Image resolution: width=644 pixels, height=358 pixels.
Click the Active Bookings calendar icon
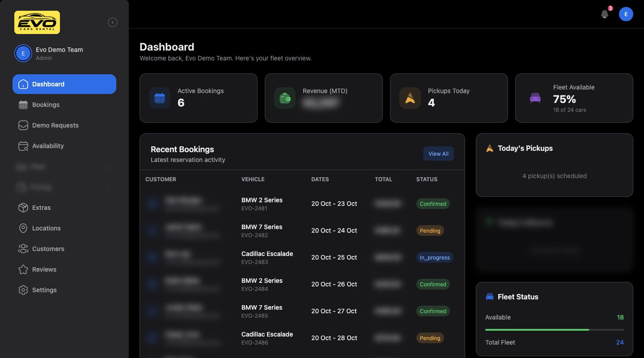[160, 98]
